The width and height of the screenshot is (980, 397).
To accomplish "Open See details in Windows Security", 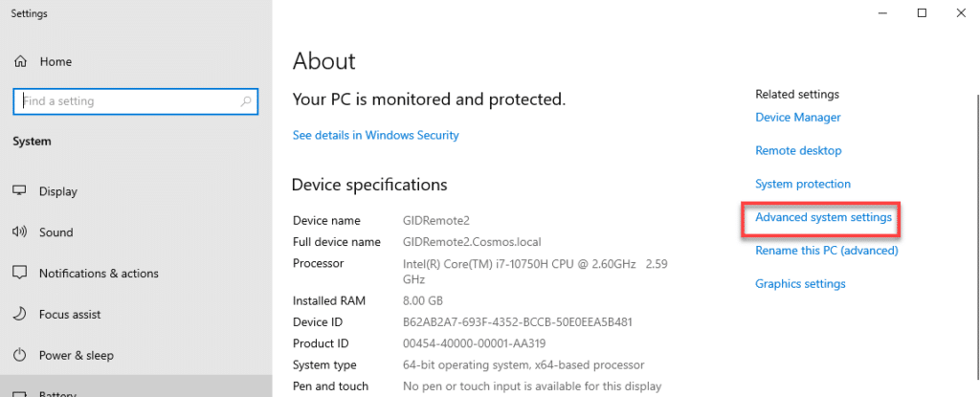I will (x=375, y=136).
